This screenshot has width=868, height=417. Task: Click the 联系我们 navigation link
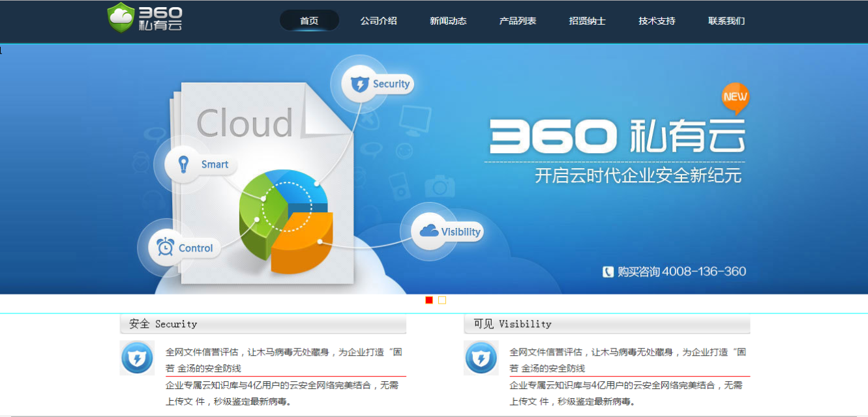[726, 21]
